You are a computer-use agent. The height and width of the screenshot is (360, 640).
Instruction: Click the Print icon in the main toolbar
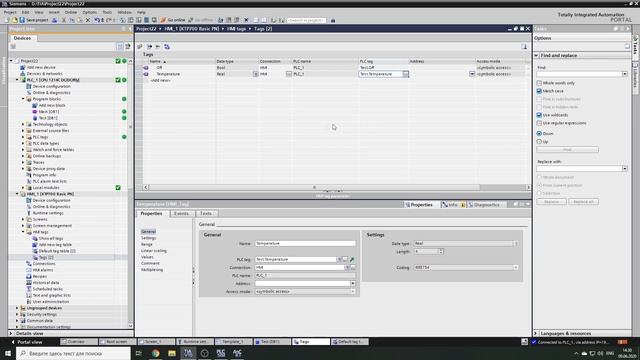coord(54,20)
